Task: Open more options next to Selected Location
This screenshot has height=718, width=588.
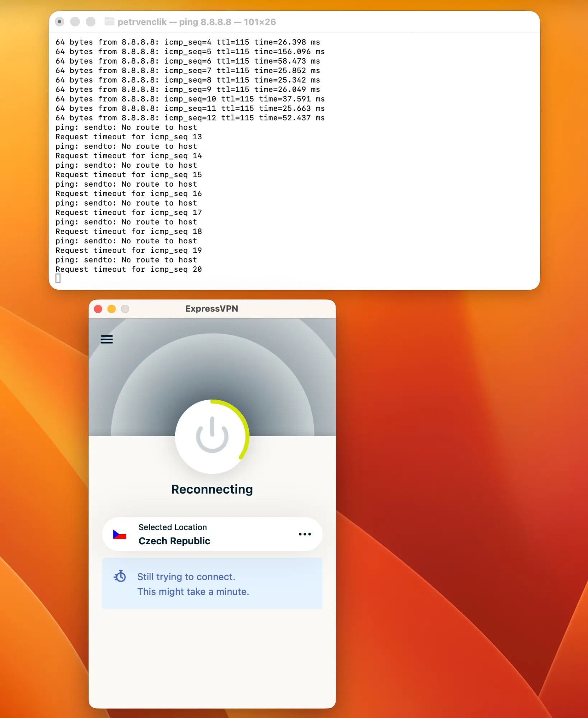Action: 305,534
